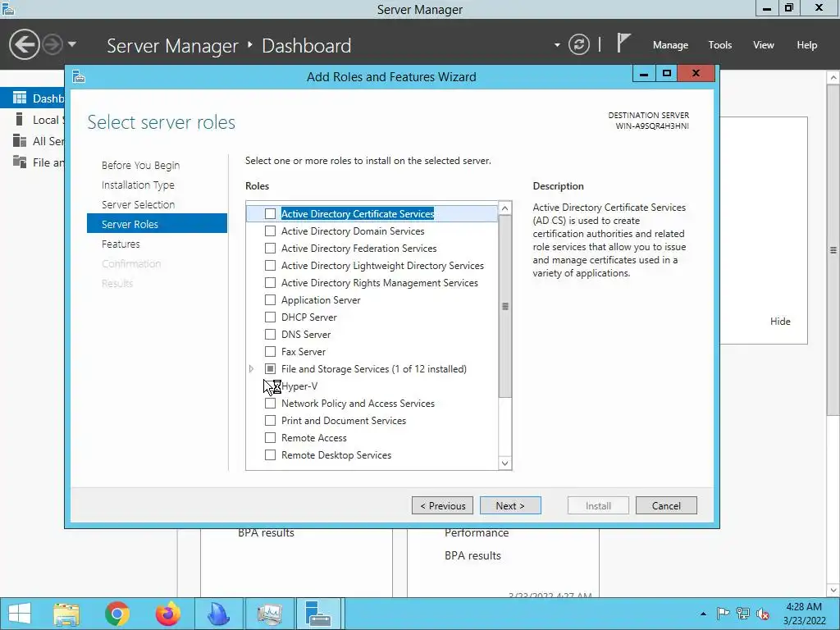Click roles list scroll up arrow
Viewport: 840px width, 630px height.
pos(504,208)
